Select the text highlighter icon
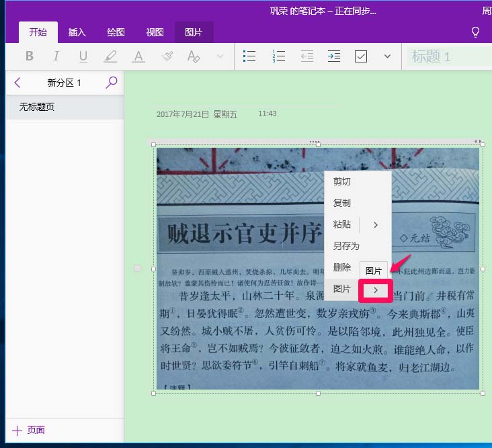 pyautogui.click(x=111, y=56)
